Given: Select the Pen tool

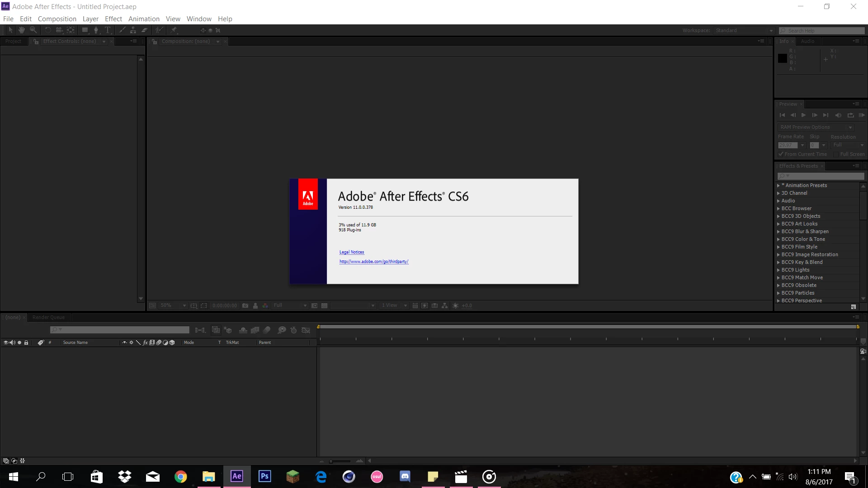Looking at the screenshot, I should pyautogui.click(x=96, y=30).
